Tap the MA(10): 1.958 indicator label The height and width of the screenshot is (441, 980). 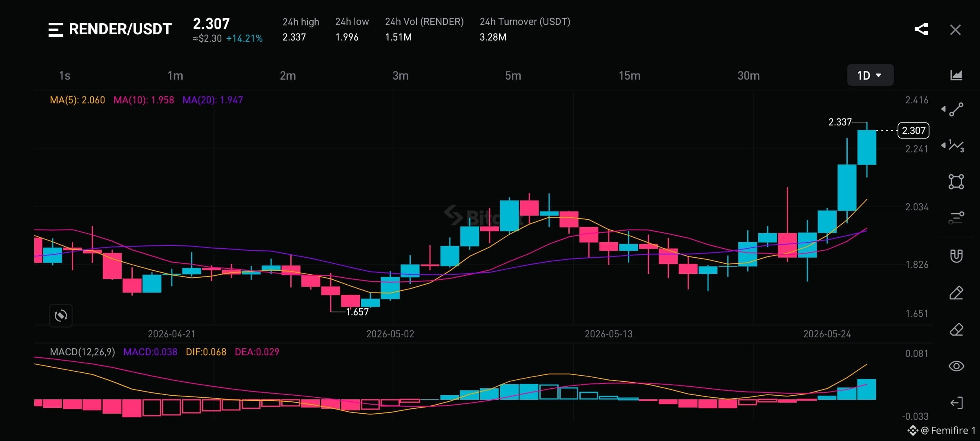click(144, 100)
